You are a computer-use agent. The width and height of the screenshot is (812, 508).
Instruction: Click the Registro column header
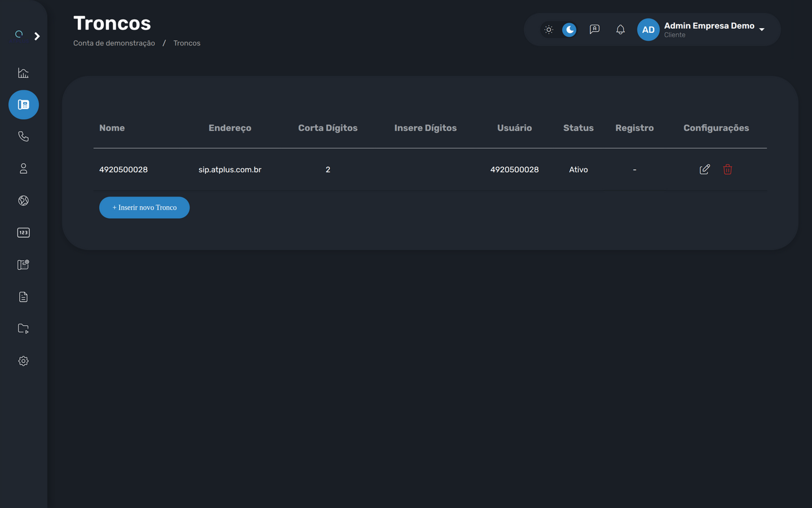(634, 128)
